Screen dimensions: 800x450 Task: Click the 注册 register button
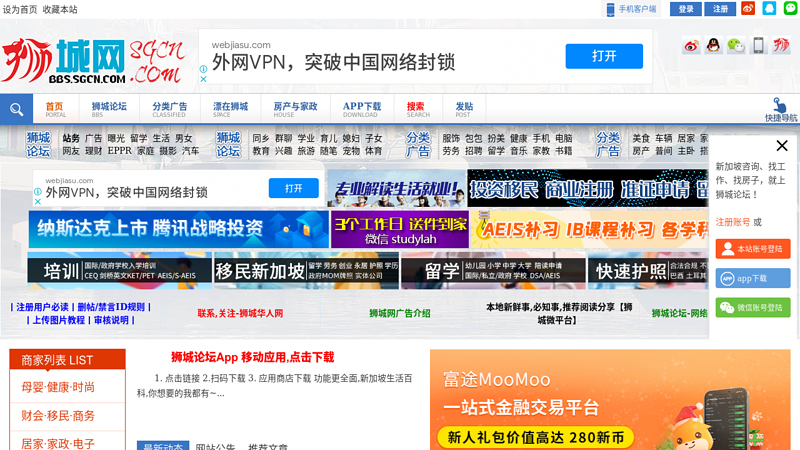720,9
